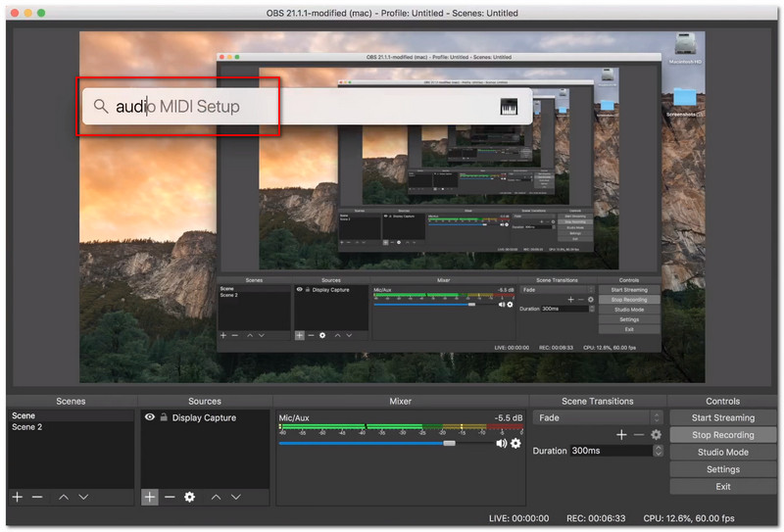Open Mic/Aux mixer settings gear
784x532 pixels.
(x=515, y=443)
